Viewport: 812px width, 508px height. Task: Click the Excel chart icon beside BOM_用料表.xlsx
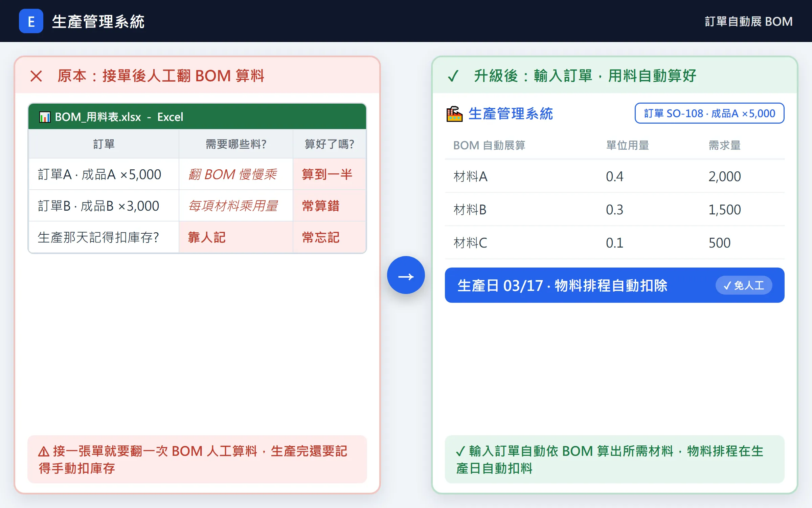point(45,117)
